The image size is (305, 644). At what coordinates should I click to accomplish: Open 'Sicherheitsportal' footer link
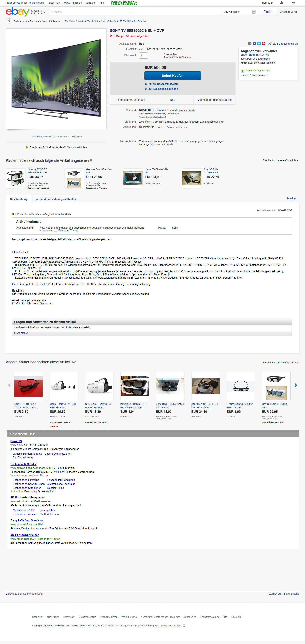click(88, 617)
